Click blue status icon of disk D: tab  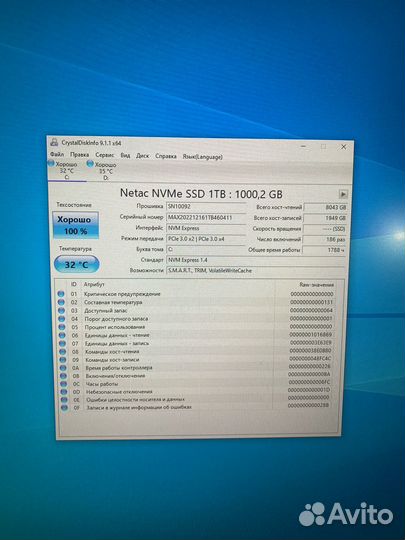(90, 164)
